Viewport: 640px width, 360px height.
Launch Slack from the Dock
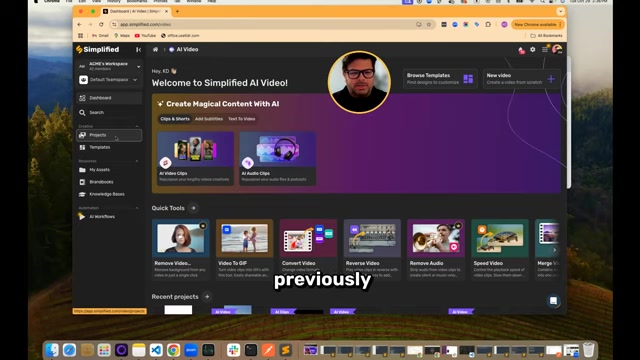pyautogui.click(x=233, y=350)
